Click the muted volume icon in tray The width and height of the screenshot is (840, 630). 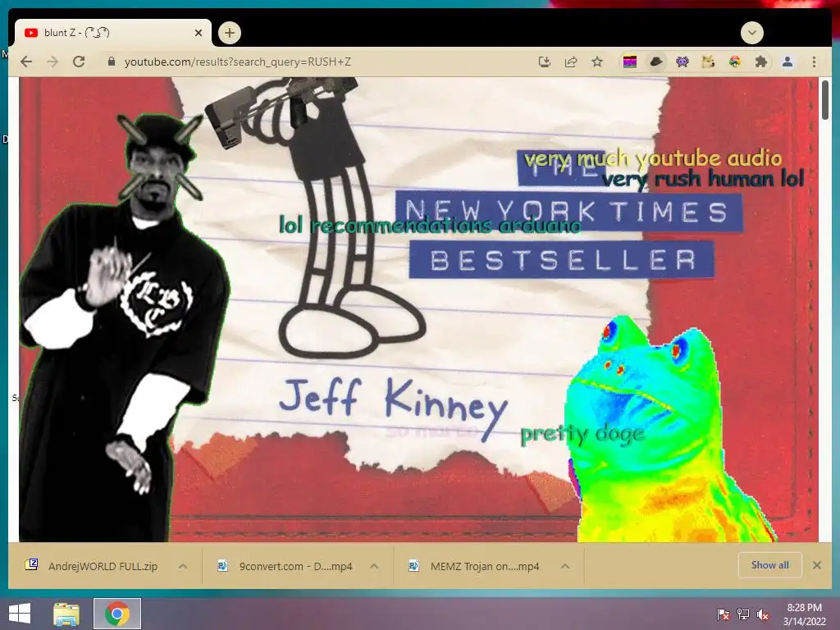pos(763,614)
